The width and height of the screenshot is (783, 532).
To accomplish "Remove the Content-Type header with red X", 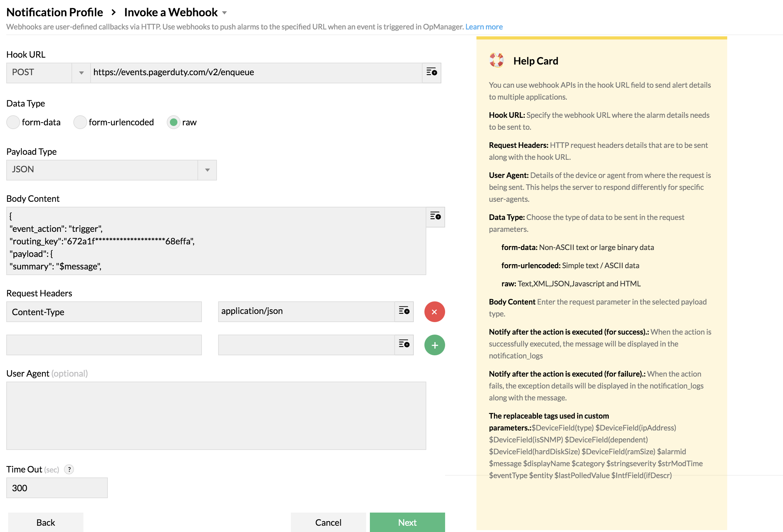I will pos(434,312).
